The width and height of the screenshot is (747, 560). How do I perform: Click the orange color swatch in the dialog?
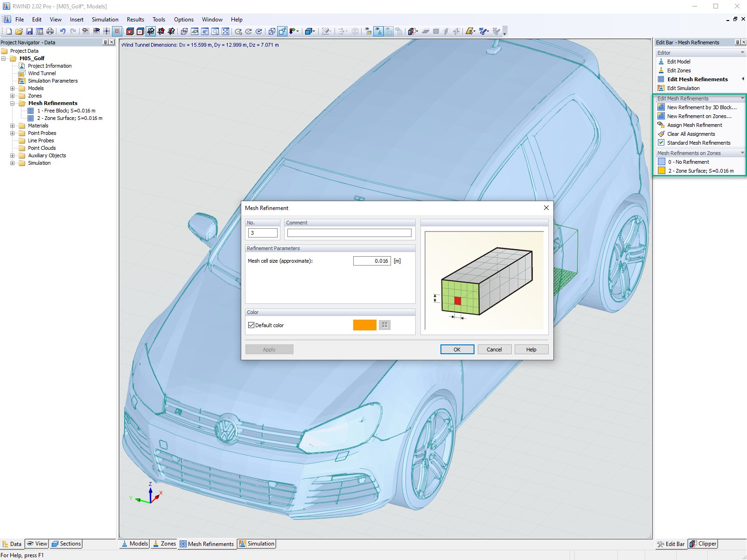click(364, 325)
